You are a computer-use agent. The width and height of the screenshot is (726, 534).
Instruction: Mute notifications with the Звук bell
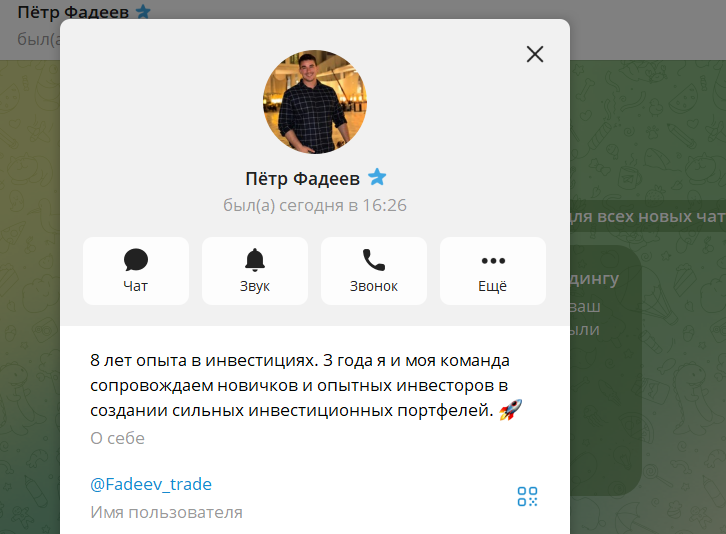(255, 271)
